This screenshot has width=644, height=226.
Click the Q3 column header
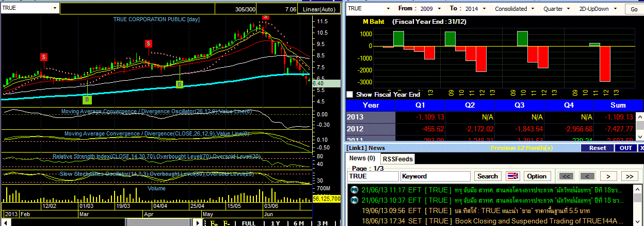(x=519, y=106)
